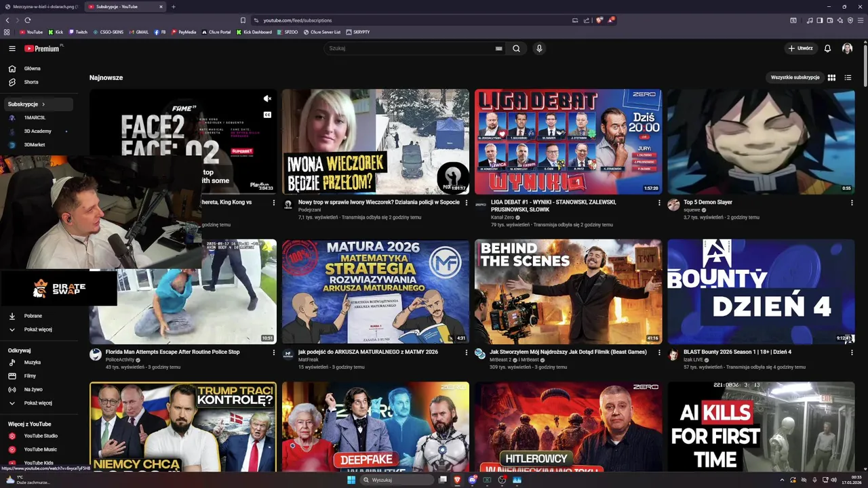Expand the Subskrypcje section chevron

click(x=43, y=104)
